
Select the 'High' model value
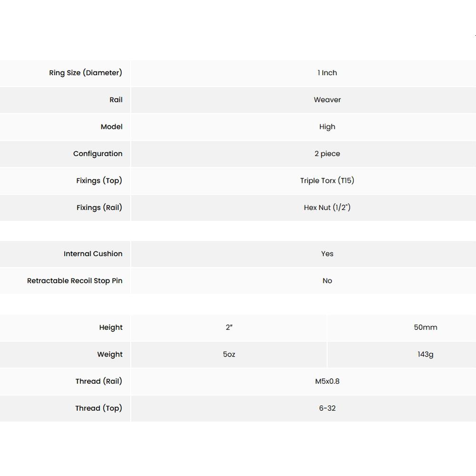[327, 127]
